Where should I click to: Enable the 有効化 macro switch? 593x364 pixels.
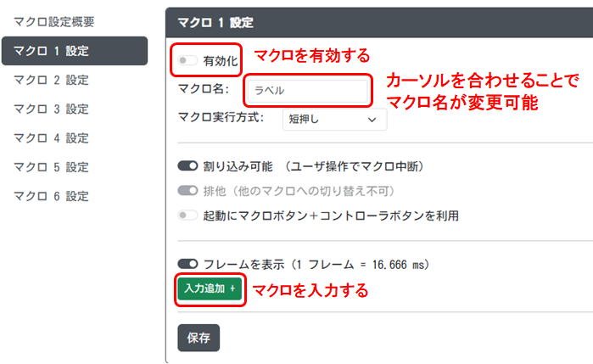[187, 60]
